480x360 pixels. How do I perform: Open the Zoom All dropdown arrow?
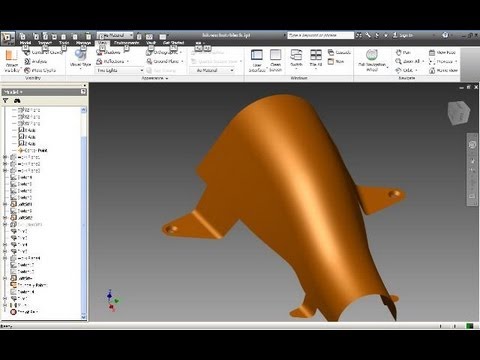click(x=423, y=61)
